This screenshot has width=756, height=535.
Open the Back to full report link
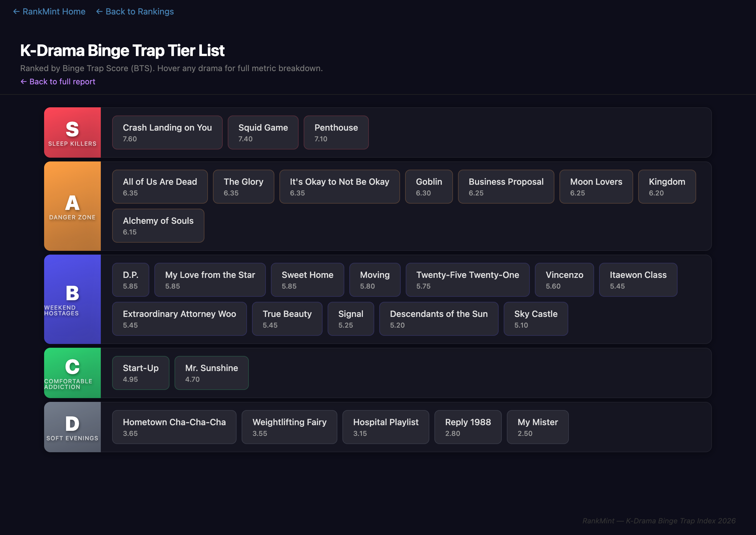[x=58, y=82]
